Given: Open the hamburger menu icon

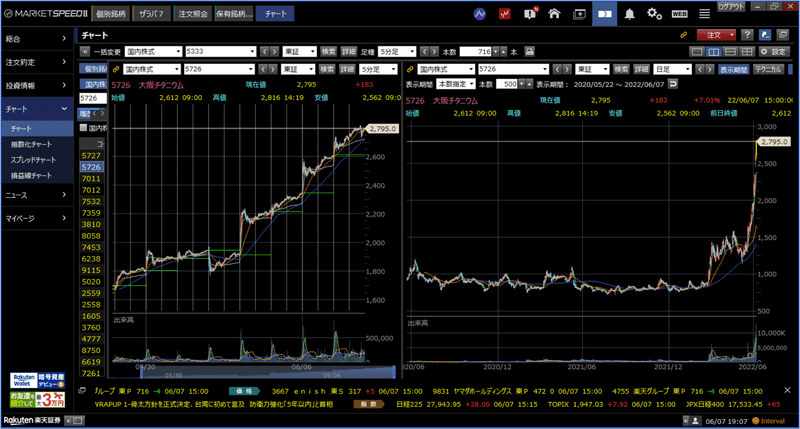Looking at the screenshot, I should 705,14.
